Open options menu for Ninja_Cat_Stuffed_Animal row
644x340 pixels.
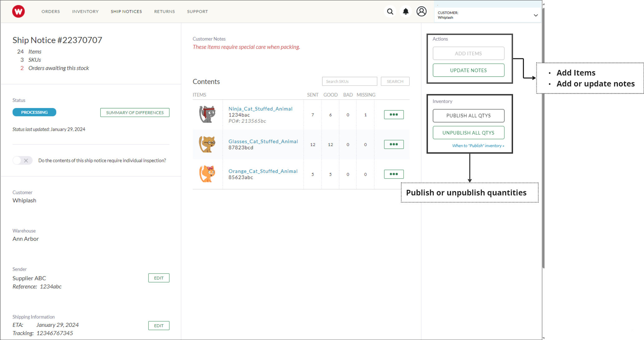pos(394,115)
